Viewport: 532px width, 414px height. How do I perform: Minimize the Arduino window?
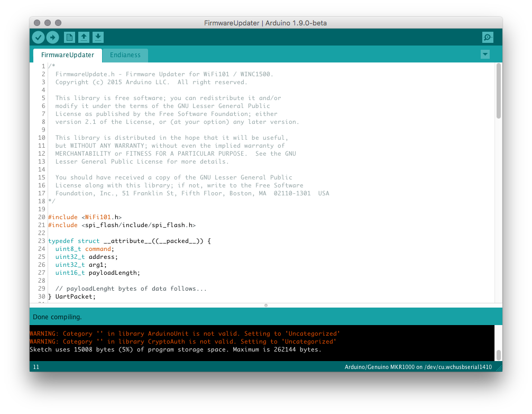point(48,23)
